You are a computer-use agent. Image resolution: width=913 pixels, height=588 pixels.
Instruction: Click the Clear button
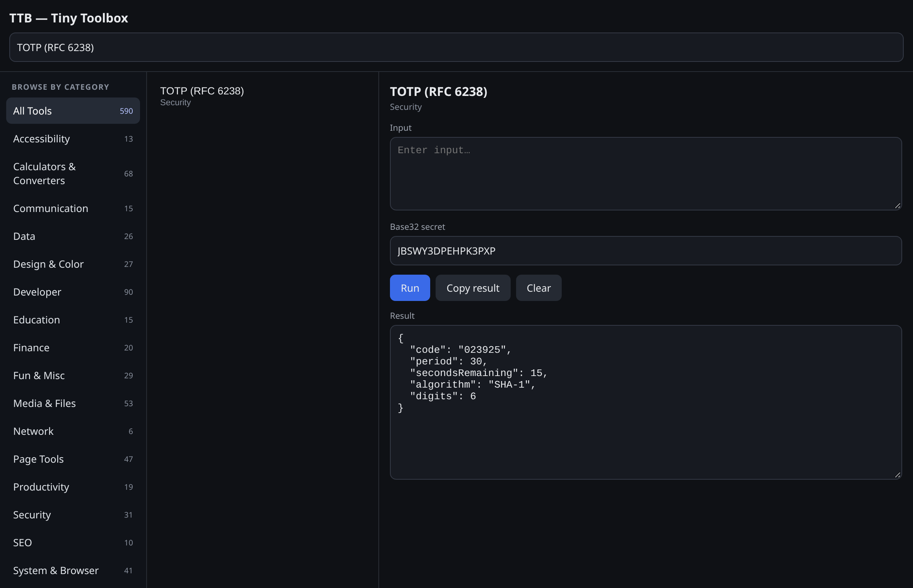(x=539, y=288)
